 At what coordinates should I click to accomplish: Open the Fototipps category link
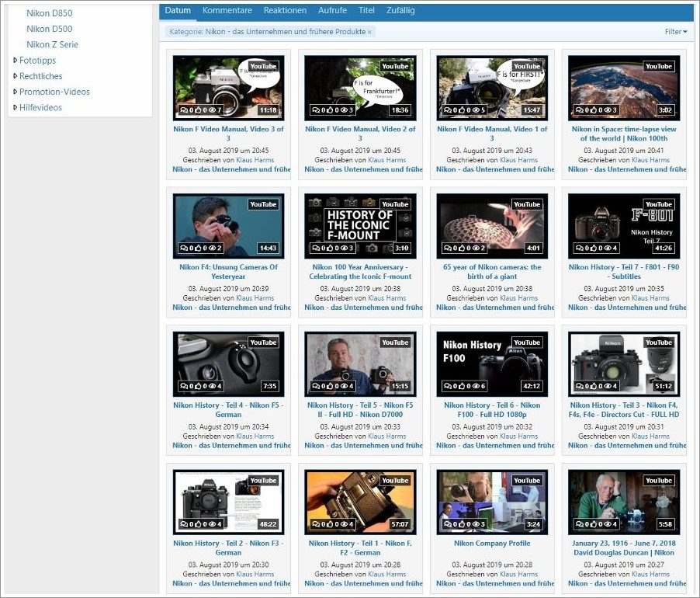click(37, 60)
